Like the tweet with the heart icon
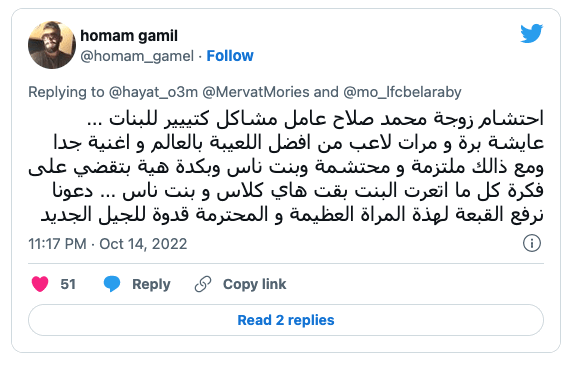This screenshot has height=376, width=582. point(40,284)
